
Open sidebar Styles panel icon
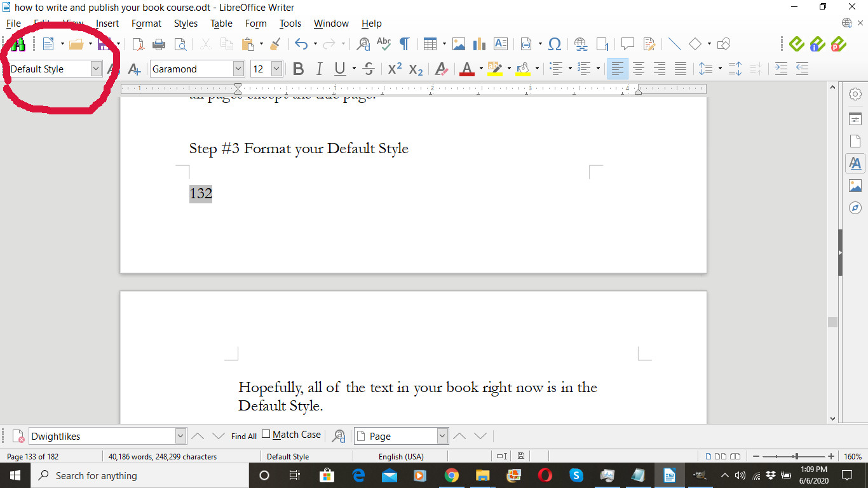click(x=855, y=163)
